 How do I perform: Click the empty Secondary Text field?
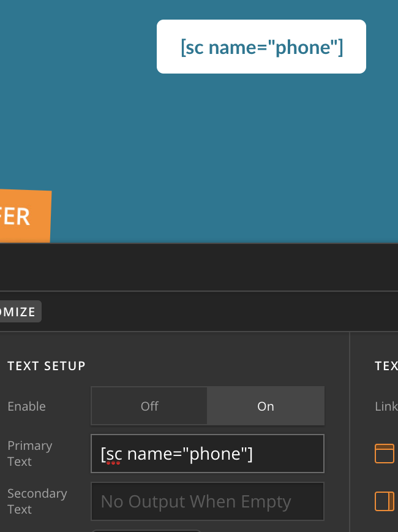(x=208, y=501)
